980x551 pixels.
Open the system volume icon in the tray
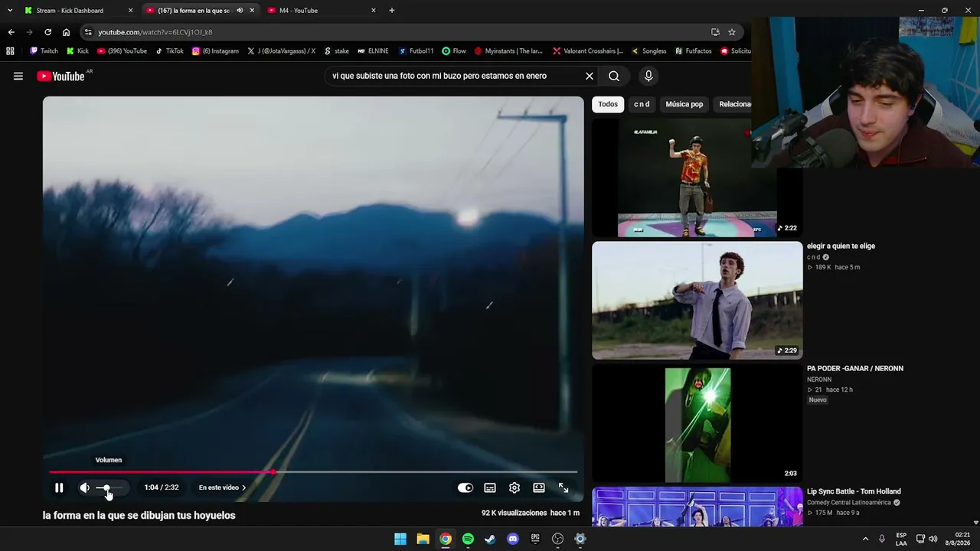[933, 539]
